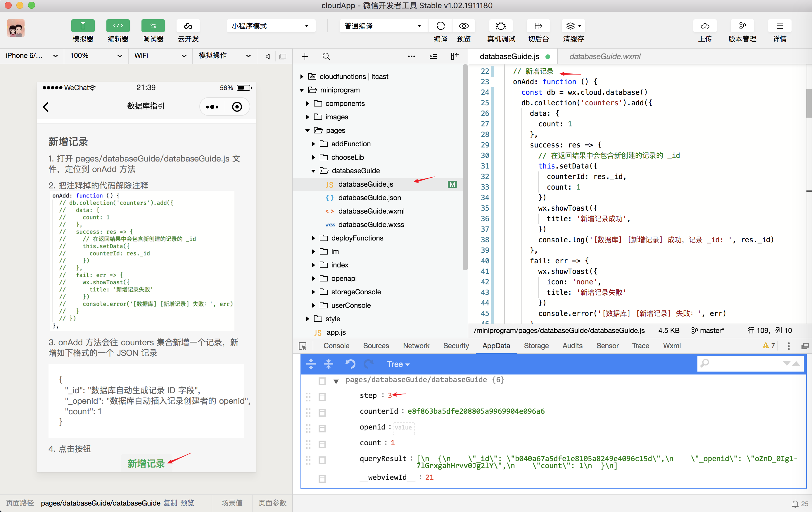
Task: Switch to the Sources tab
Action: click(x=376, y=346)
